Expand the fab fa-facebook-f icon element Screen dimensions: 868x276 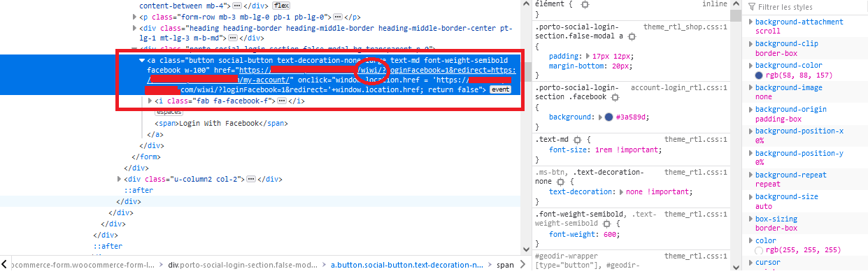coord(150,101)
